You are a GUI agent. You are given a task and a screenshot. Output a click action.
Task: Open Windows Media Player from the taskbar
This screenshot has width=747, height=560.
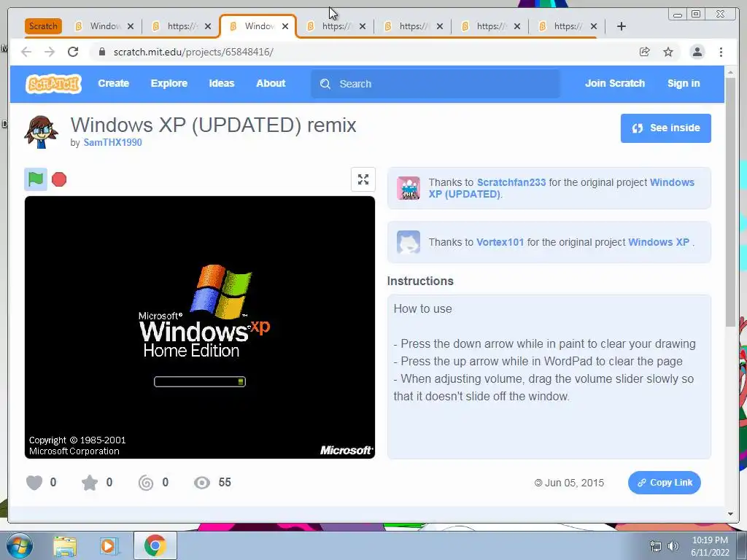pos(109,546)
